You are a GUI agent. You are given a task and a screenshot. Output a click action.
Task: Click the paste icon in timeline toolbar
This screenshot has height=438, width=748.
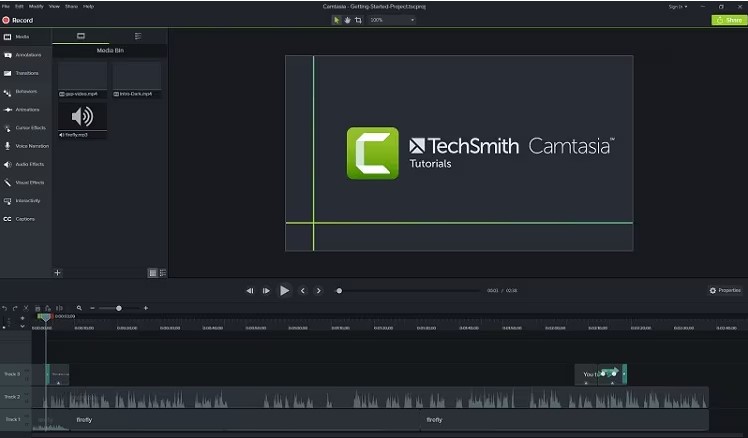(x=48, y=308)
